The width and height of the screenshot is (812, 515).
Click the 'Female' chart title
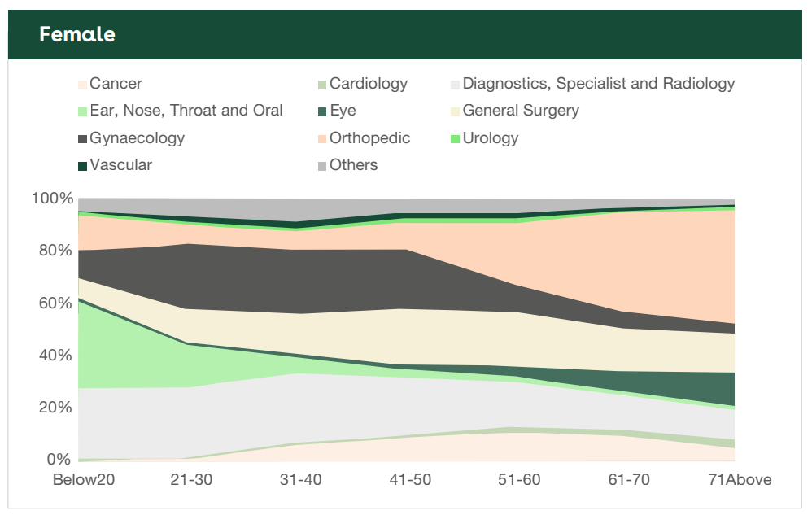click(77, 35)
